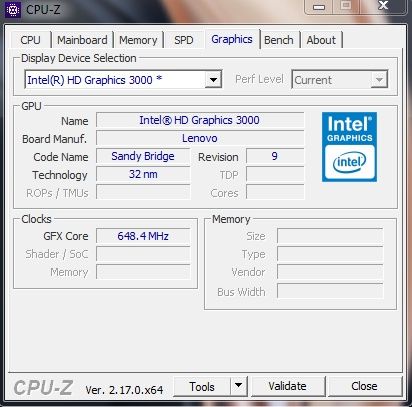
Task: Switch to the CPU tab
Action: tap(30, 40)
